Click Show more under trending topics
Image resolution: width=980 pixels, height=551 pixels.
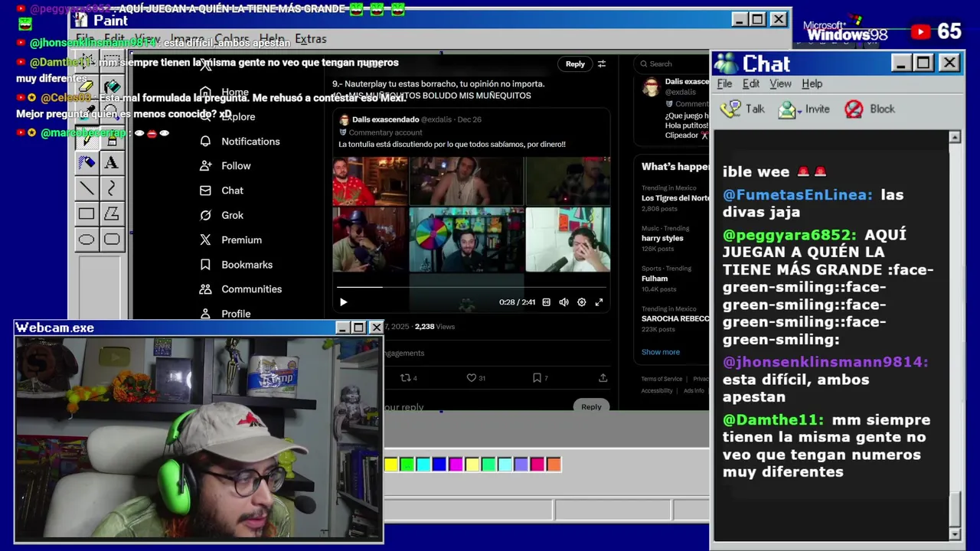click(x=660, y=352)
